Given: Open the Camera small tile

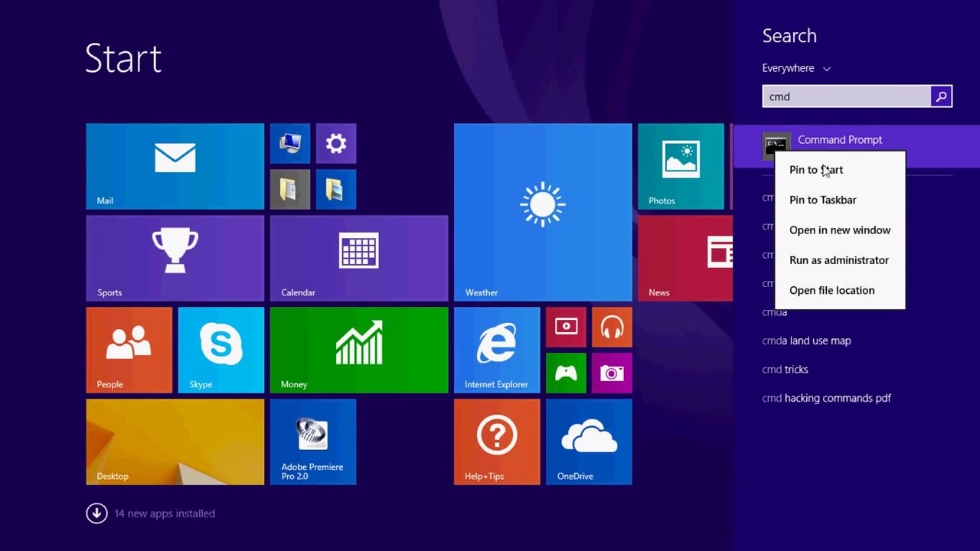Looking at the screenshot, I should [612, 373].
